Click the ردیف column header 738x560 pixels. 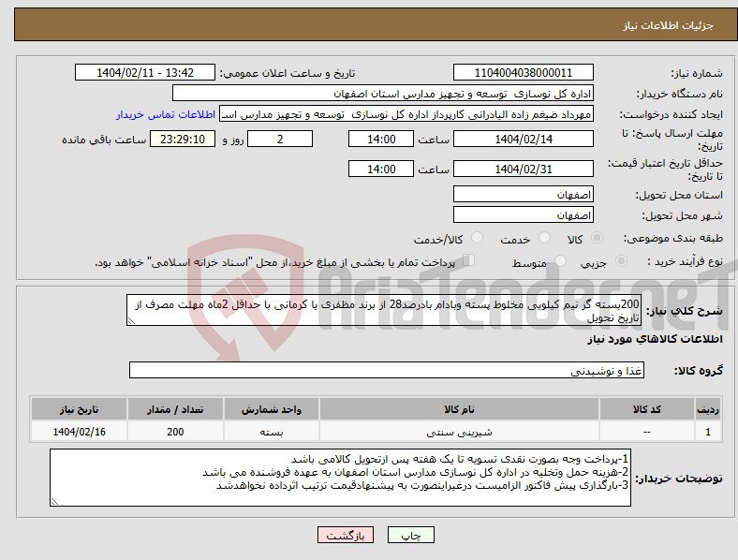point(708,409)
